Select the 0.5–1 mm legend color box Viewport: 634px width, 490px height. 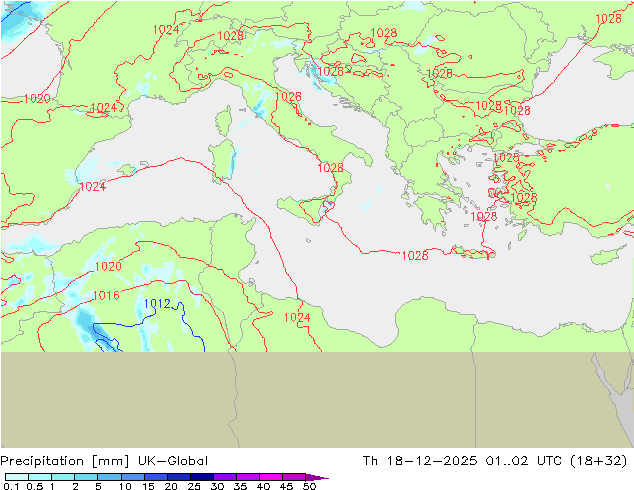[40, 477]
